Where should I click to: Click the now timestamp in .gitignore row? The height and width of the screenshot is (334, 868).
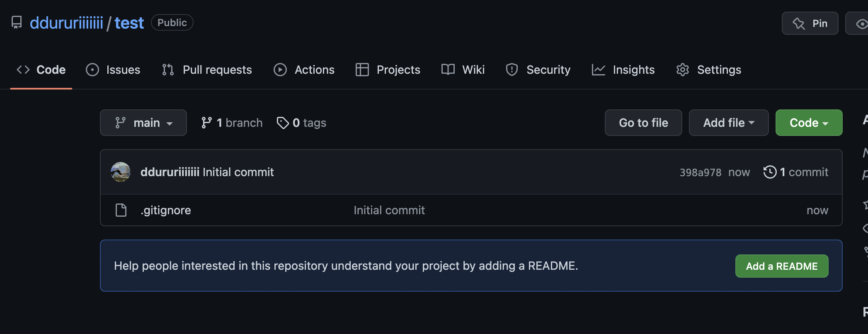[x=817, y=211]
